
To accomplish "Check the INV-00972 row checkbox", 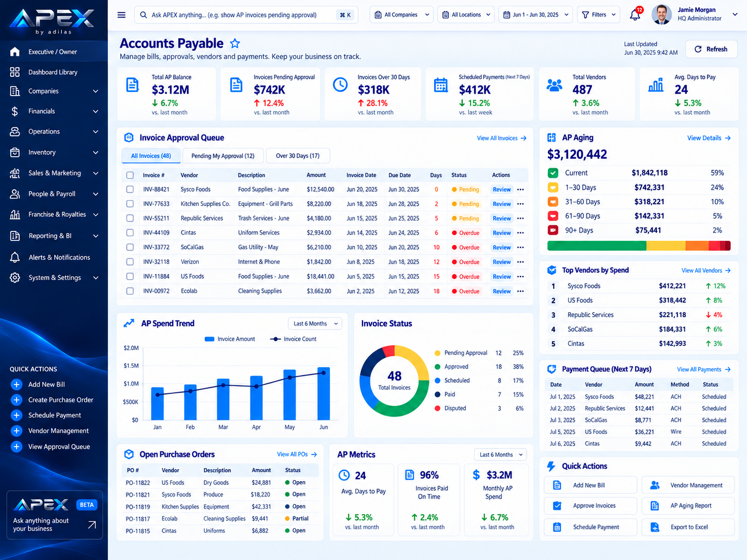I will pyautogui.click(x=130, y=291).
